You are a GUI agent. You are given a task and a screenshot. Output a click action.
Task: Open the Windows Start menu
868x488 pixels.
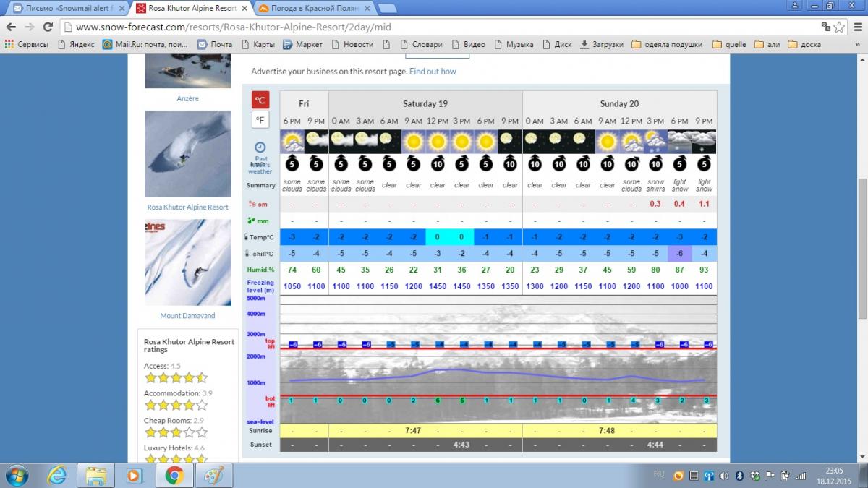pos(16,475)
